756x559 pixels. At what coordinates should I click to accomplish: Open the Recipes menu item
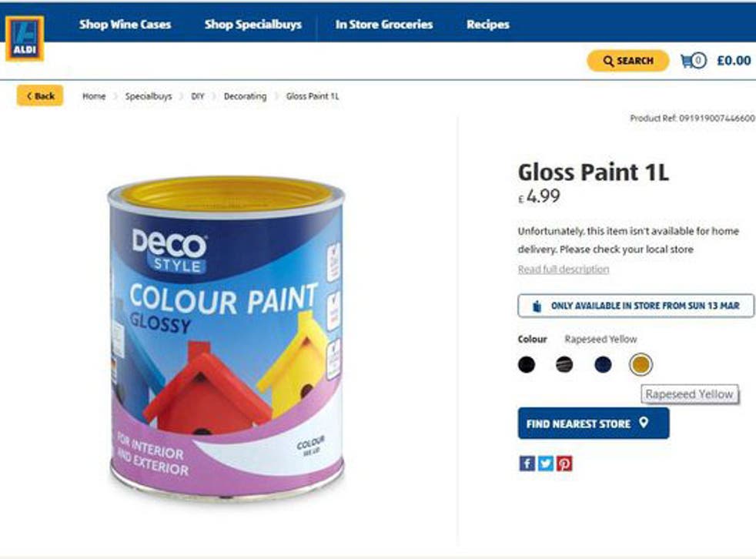488,25
